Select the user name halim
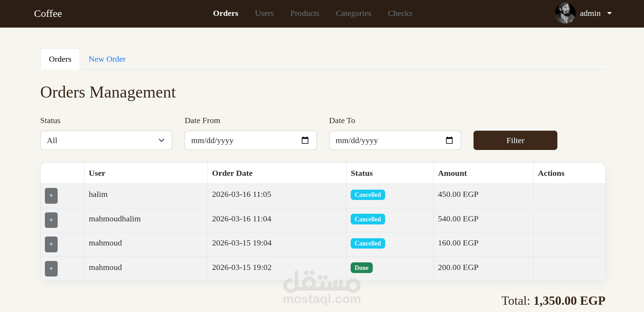The image size is (644, 312). click(98, 194)
